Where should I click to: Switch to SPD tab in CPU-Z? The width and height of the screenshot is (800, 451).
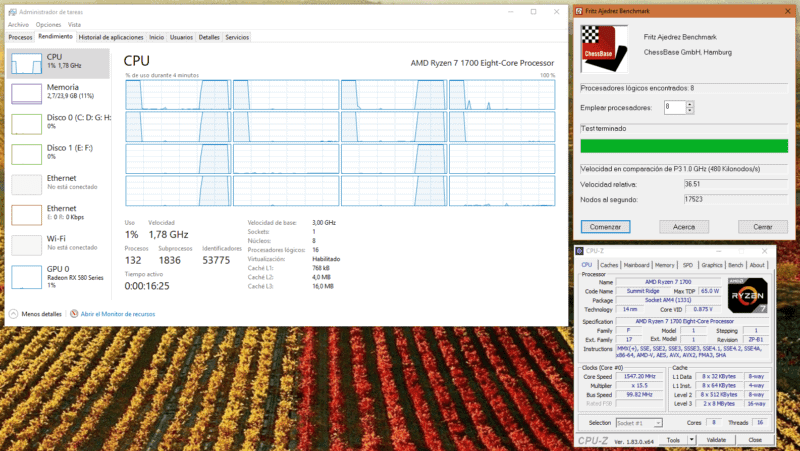pyautogui.click(x=688, y=265)
